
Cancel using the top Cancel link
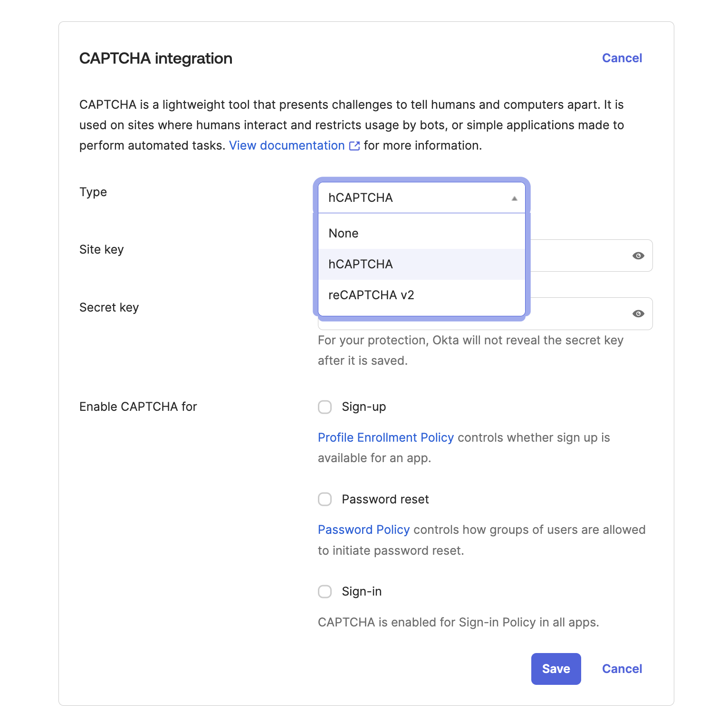[x=622, y=58]
